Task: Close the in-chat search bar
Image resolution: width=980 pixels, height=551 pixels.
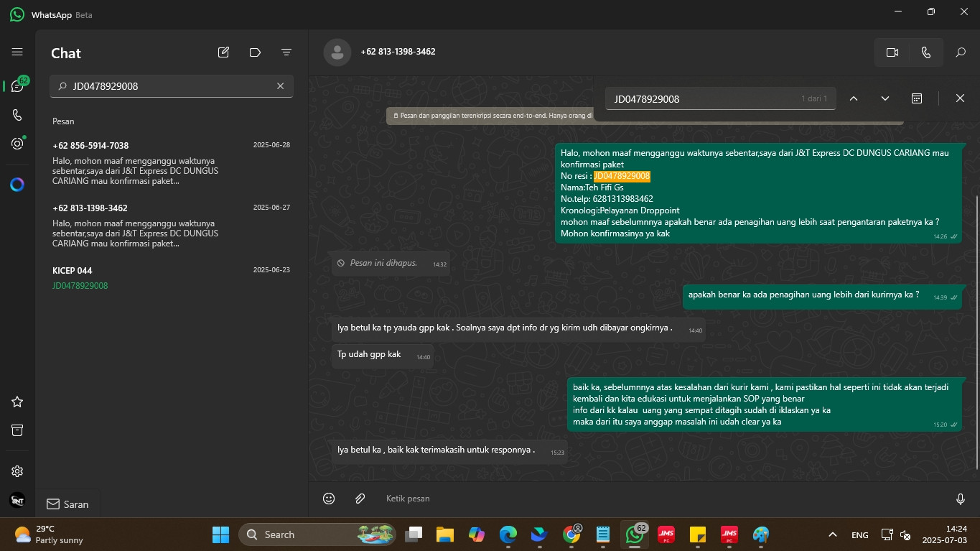Action: coord(960,98)
